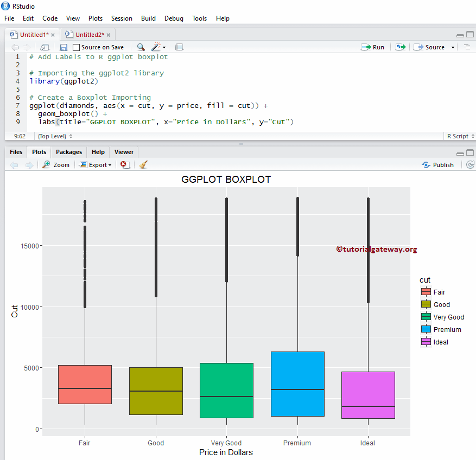Open the R Script file type selector
Image resolution: width=476 pixels, height=460 pixels.
[460, 136]
